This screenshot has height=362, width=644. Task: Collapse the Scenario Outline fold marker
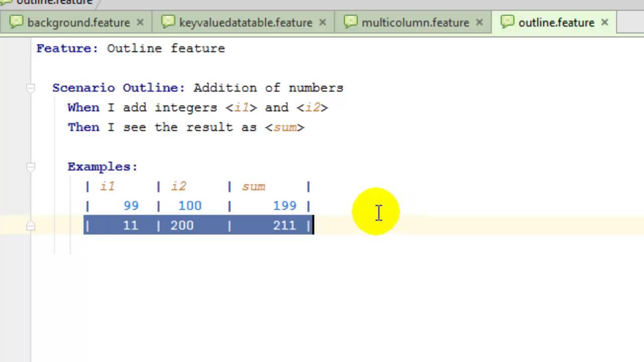click(30, 88)
